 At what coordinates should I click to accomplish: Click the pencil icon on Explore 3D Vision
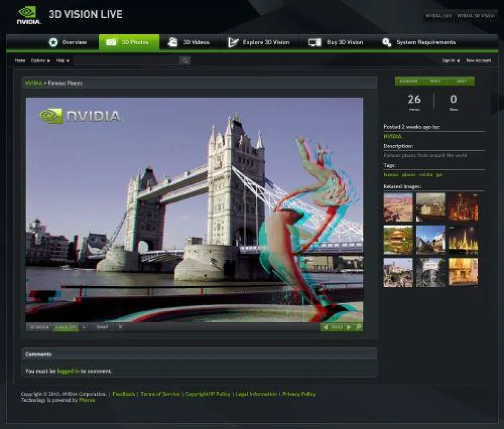[233, 42]
